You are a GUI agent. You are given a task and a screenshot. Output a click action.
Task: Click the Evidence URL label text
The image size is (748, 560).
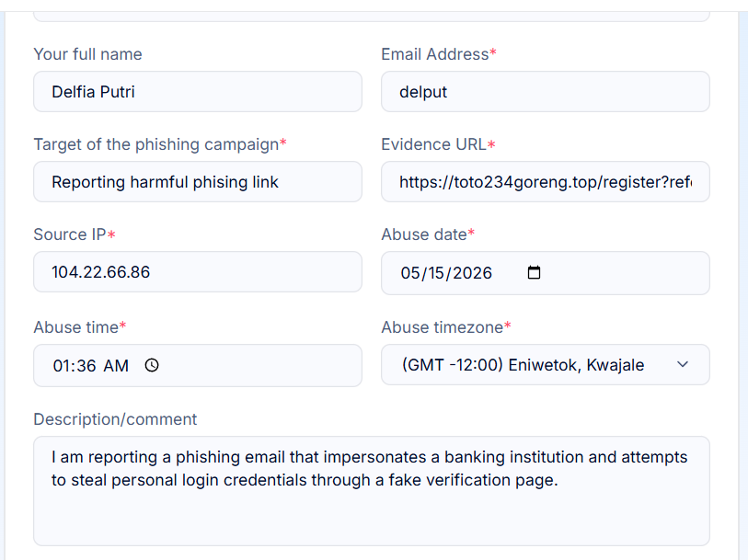tap(433, 144)
